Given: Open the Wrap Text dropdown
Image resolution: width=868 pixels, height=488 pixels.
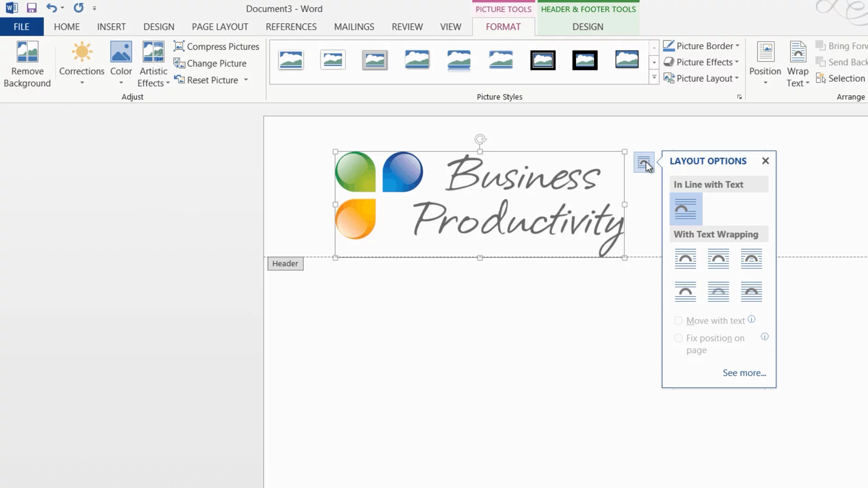Looking at the screenshot, I should point(797,63).
